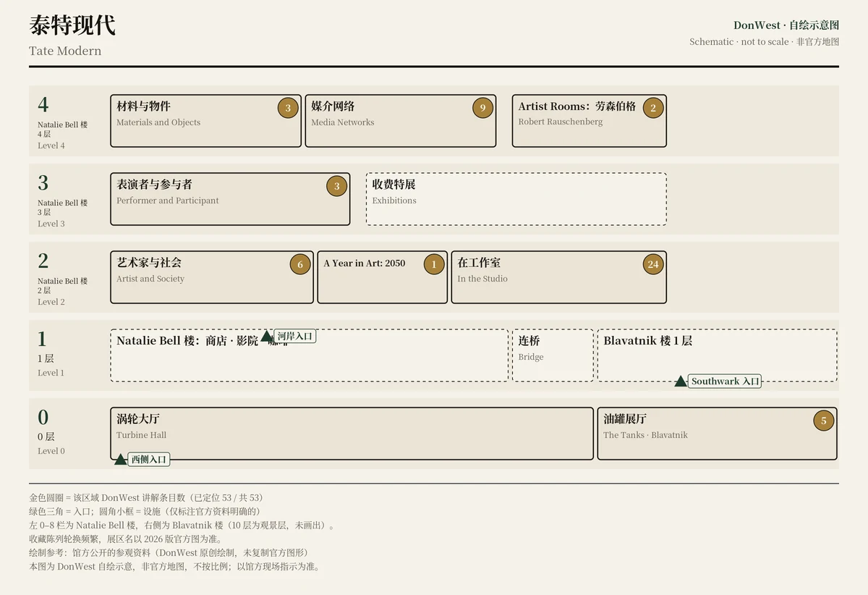
Task: Open the 收费特展 Exhibitions dashed box
Action: tap(516, 199)
